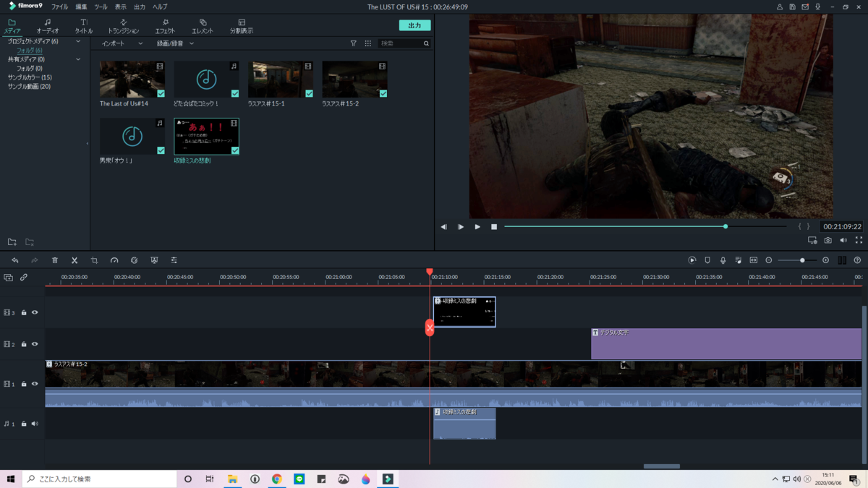Select the デジタル文字 title clip
The height and width of the screenshot is (488, 868).
726,344
